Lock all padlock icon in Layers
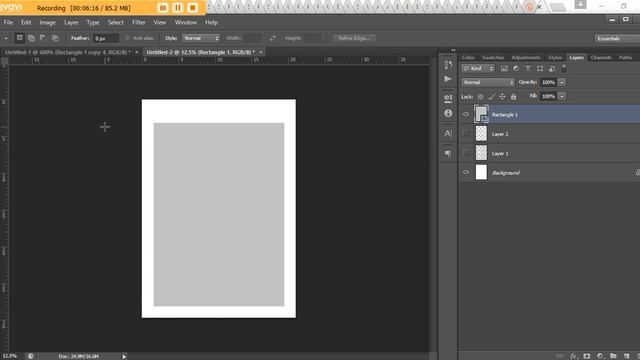640x360 pixels. [x=513, y=97]
